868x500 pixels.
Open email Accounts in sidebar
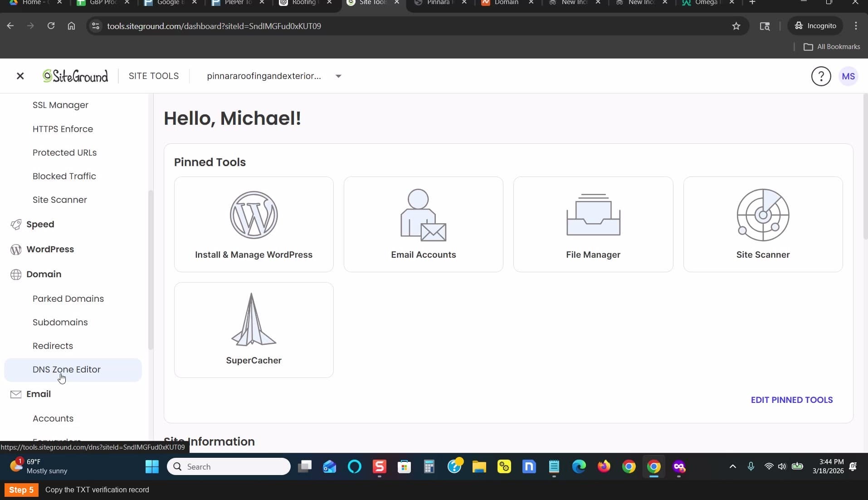click(53, 418)
